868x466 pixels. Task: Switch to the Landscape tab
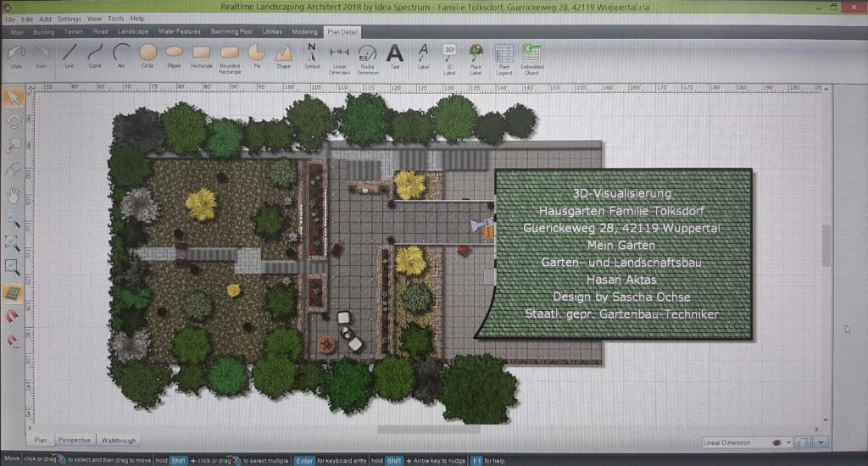(133, 31)
